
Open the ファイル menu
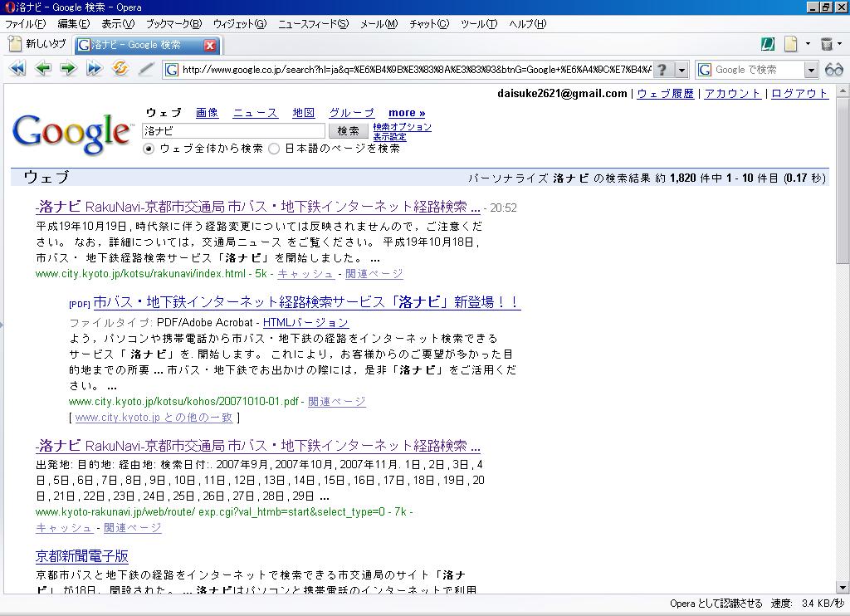coord(26,24)
